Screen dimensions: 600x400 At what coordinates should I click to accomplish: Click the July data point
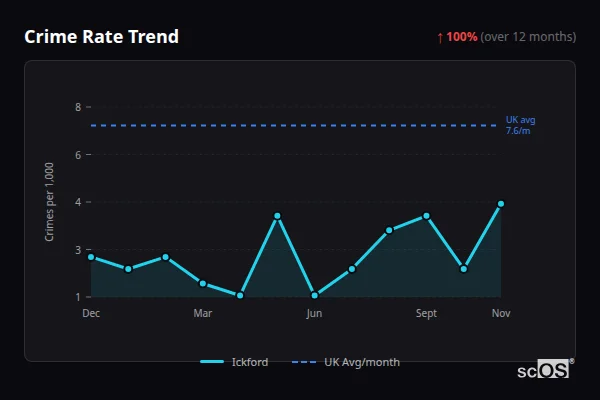point(352,269)
